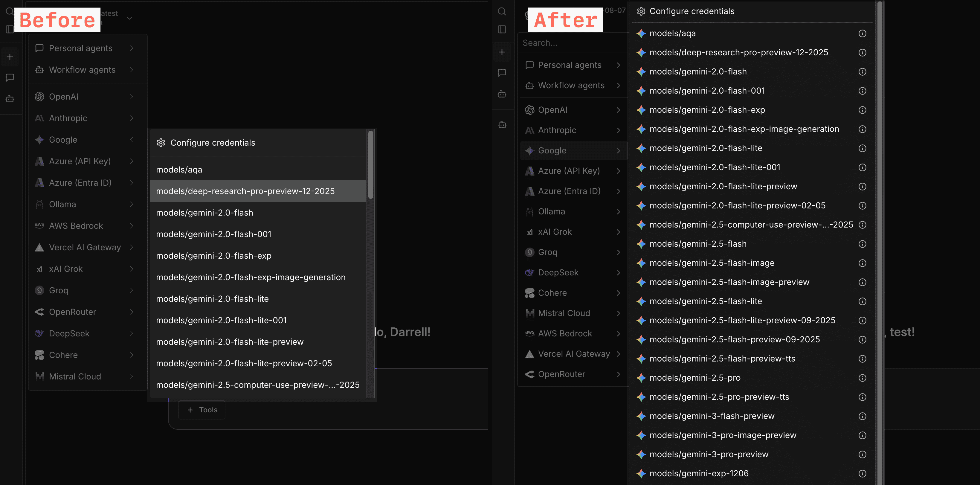Click info icon beside models/gemini-3-pro-image-preview
The height and width of the screenshot is (485, 980).
coord(862,435)
